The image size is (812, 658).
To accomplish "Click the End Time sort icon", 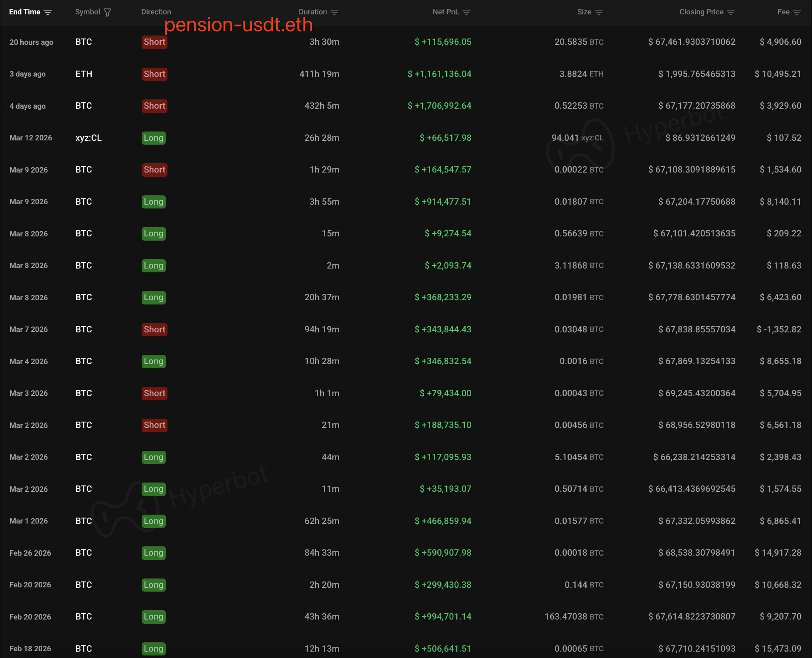I will tap(48, 12).
